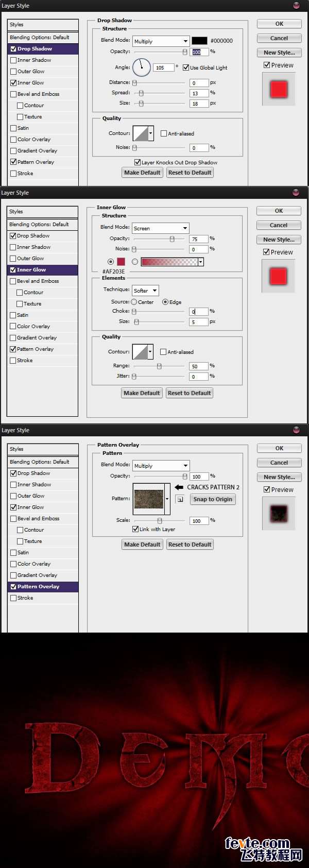309x868 pixels.
Task: Click Angle input field showing 105
Action: [163, 67]
